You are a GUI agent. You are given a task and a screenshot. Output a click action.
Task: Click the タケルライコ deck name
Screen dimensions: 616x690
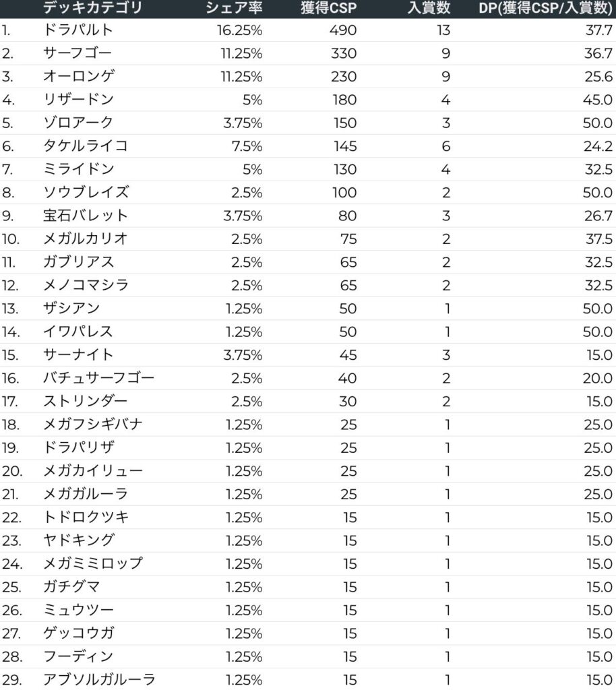[x=85, y=146]
